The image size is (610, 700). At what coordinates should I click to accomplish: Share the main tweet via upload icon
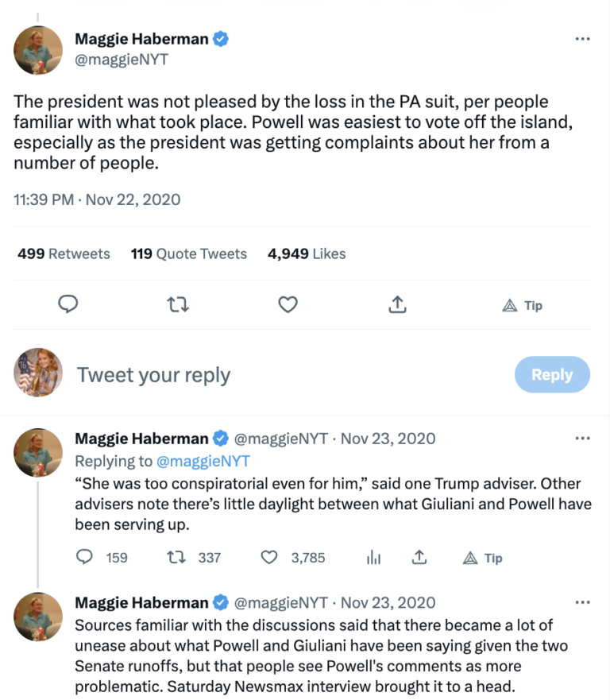click(398, 304)
